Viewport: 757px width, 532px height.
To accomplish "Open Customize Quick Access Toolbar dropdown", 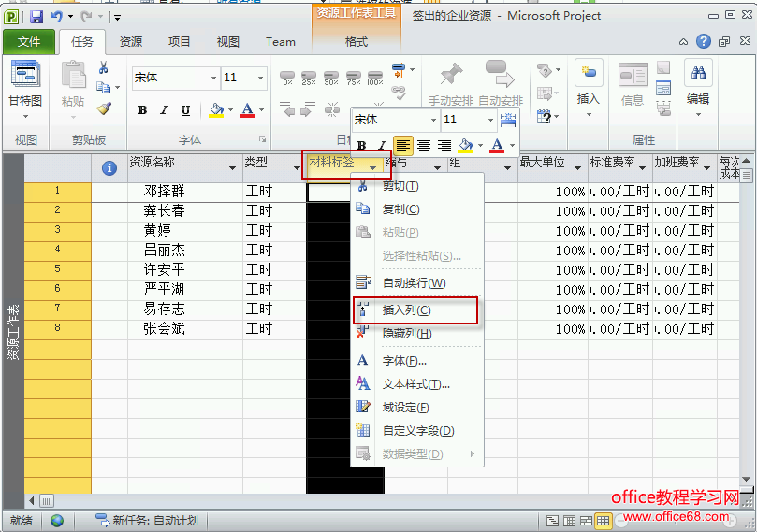I will click(x=117, y=18).
